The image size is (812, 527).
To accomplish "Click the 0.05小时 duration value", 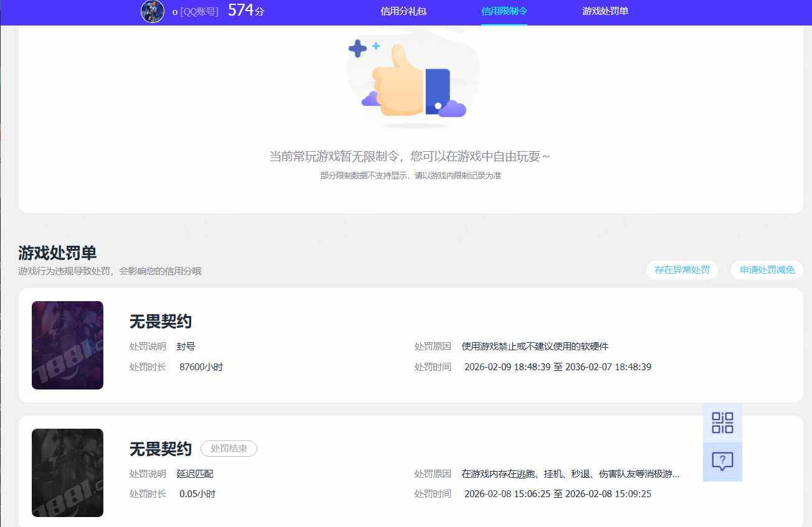I will (197, 494).
